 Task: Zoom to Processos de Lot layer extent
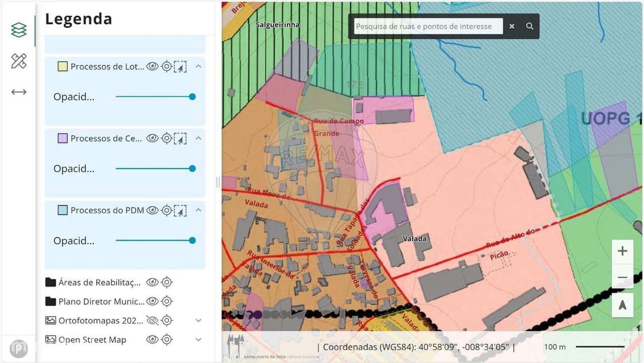(x=167, y=66)
